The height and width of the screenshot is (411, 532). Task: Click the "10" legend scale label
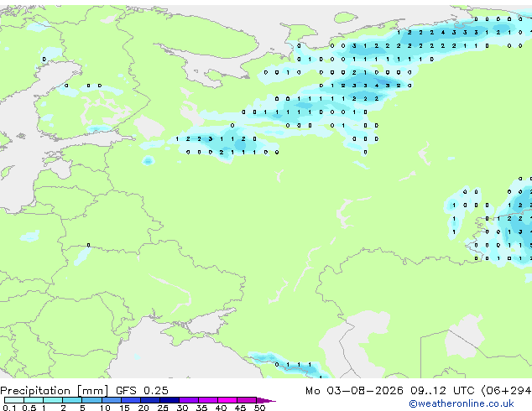(x=105, y=408)
